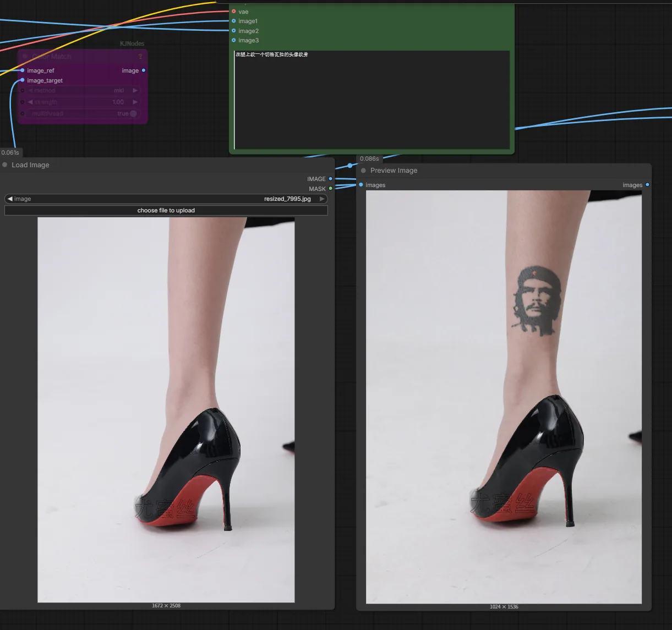Click the image_ref input socket

[23, 70]
